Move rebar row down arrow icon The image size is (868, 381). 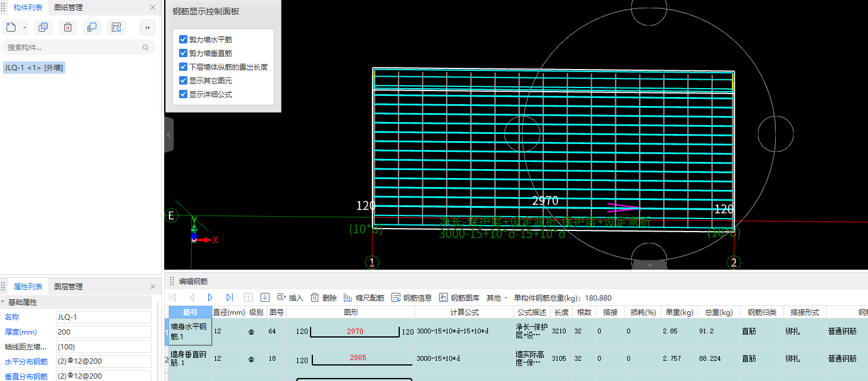click(x=265, y=298)
